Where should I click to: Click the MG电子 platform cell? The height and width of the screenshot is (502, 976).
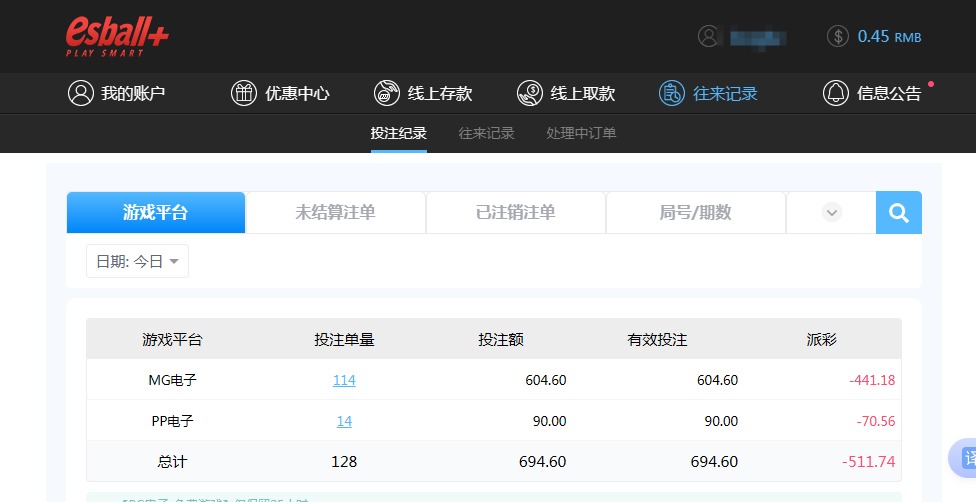point(172,380)
